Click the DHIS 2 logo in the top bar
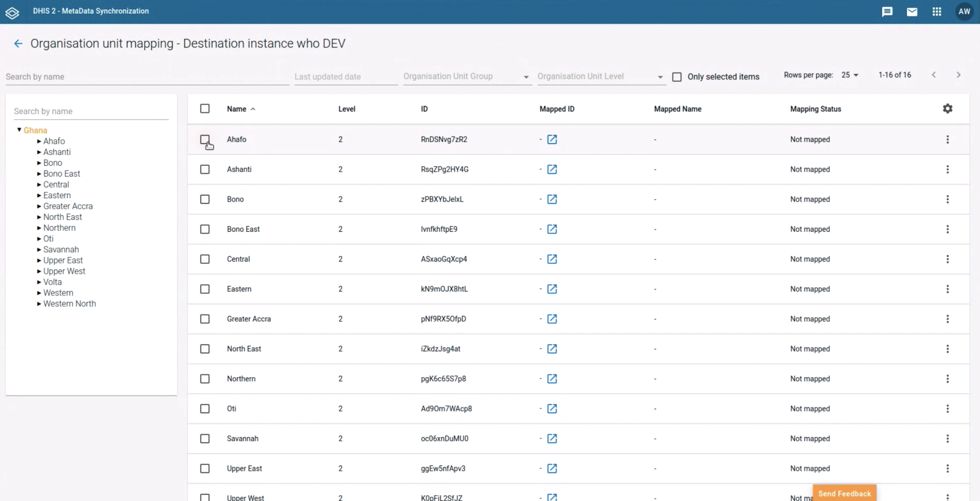 coord(12,12)
